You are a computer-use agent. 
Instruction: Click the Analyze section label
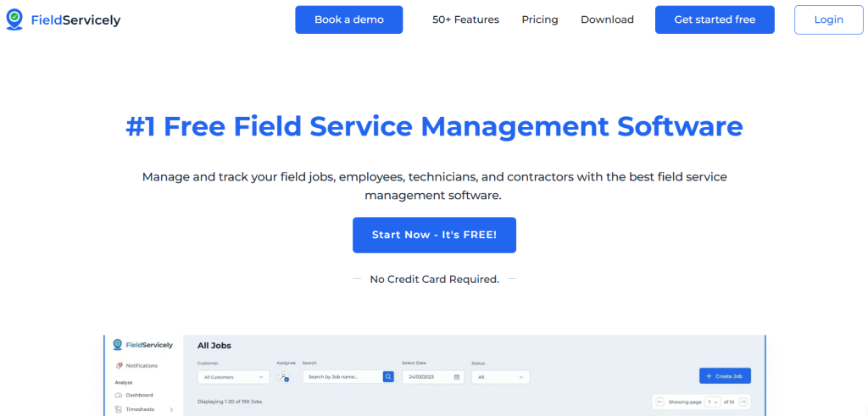[x=124, y=382]
